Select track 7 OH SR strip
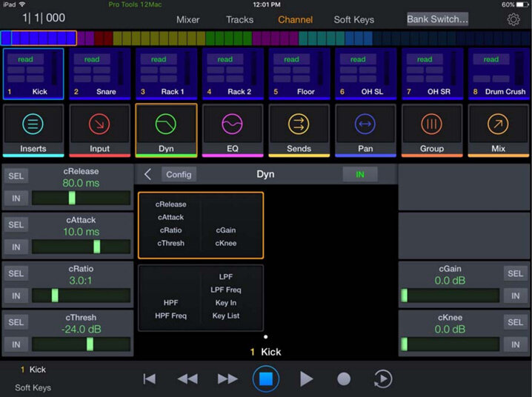The height and width of the screenshot is (397, 532). tap(432, 74)
